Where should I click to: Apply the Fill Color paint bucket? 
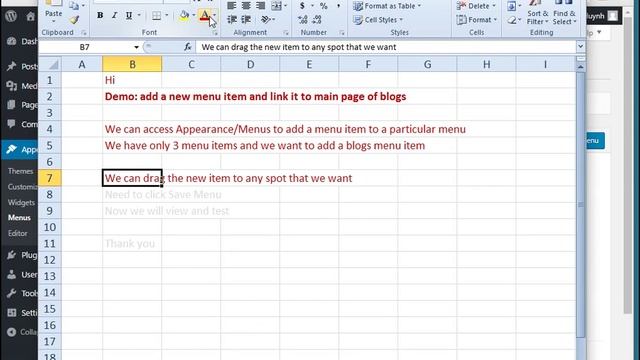tap(184, 16)
